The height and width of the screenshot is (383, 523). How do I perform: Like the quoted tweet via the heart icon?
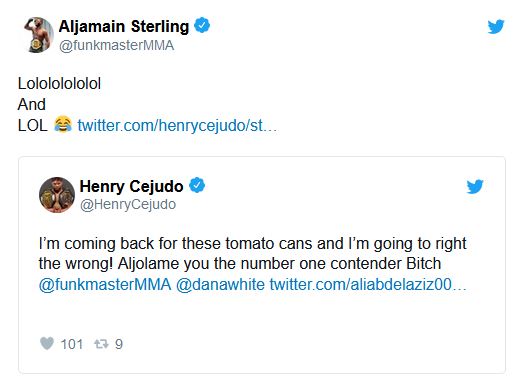[47, 343]
